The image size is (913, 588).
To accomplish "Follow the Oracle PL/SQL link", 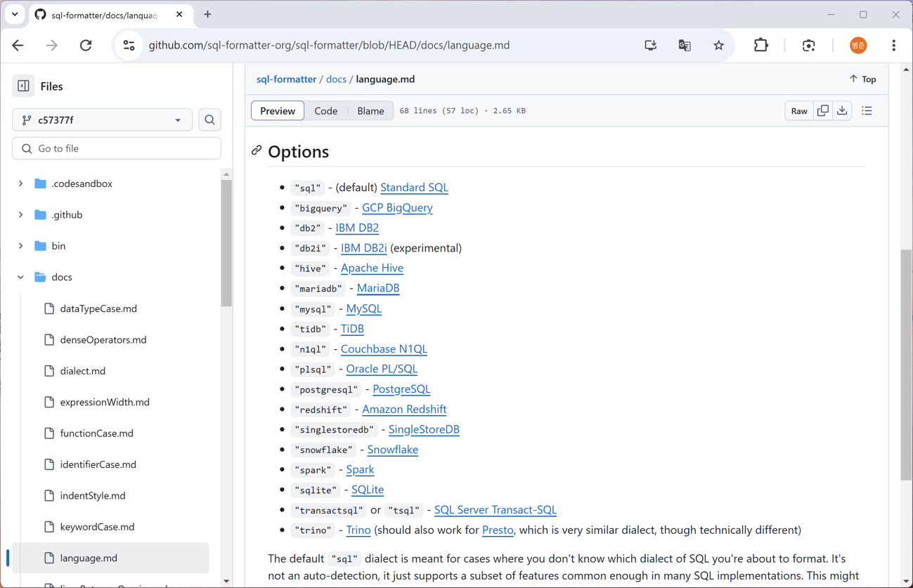I will coord(382,369).
